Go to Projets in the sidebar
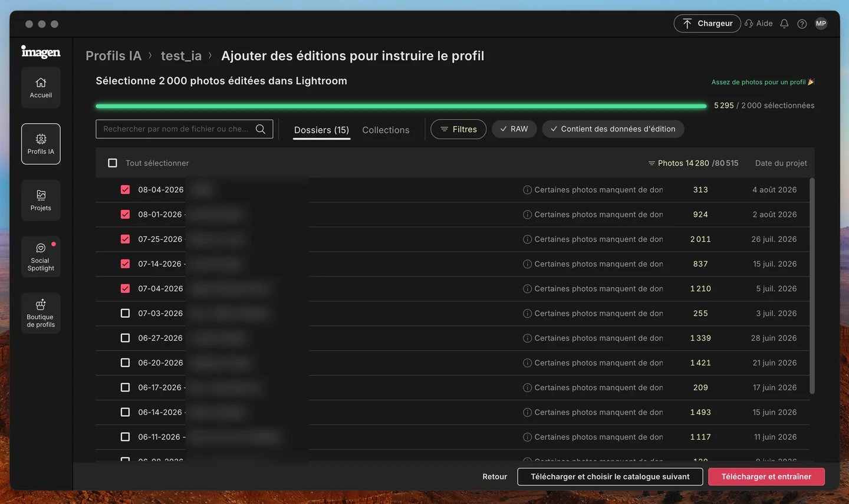The width and height of the screenshot is (849, 504). [41, 200]
